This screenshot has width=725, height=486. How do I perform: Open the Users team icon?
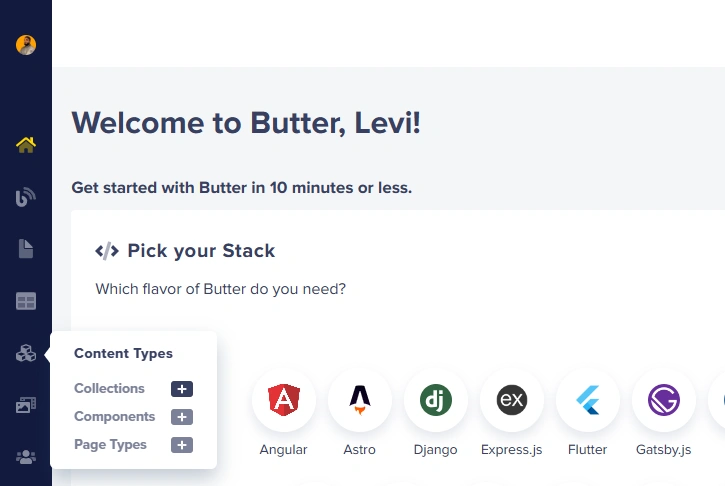point(26,457)
